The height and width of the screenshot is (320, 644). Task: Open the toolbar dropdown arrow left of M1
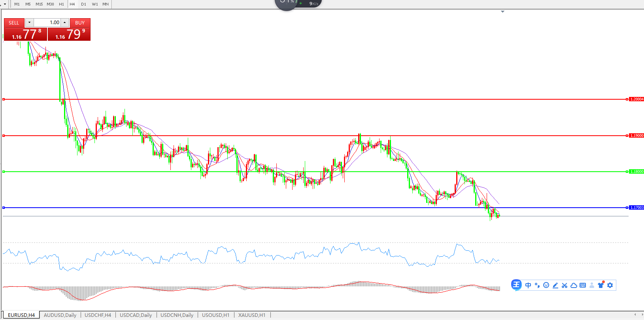5,4
